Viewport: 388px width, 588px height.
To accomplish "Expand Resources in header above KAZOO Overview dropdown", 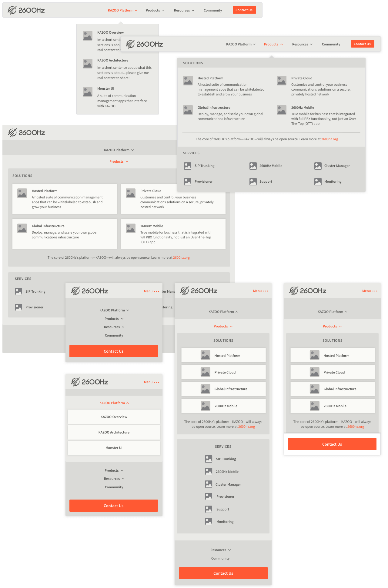I will pos(184,10).
